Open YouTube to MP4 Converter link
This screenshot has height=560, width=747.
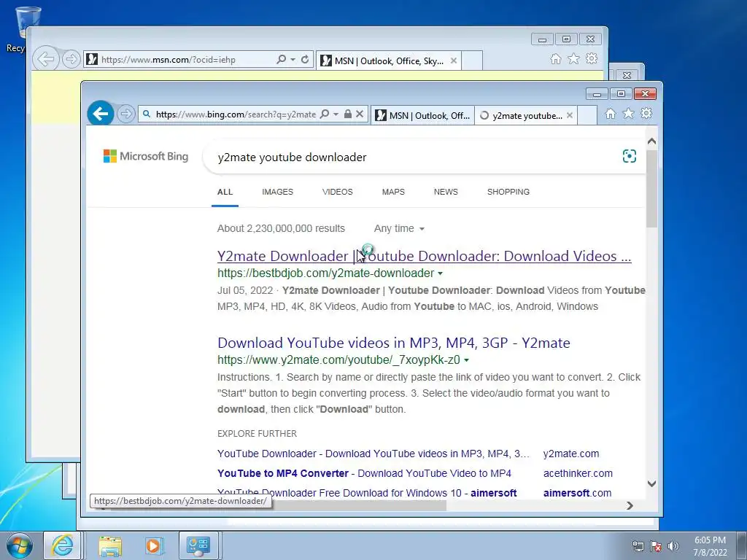[364, 473]
